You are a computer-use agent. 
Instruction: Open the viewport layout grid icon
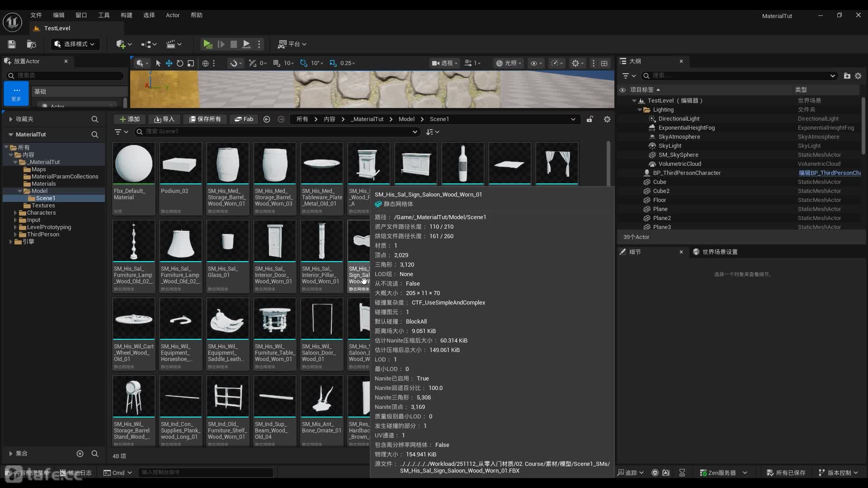click(604, 63)
